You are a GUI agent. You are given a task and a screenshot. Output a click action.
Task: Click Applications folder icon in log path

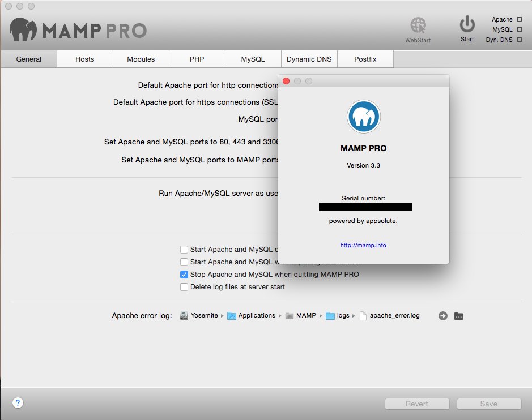(231, 316)
